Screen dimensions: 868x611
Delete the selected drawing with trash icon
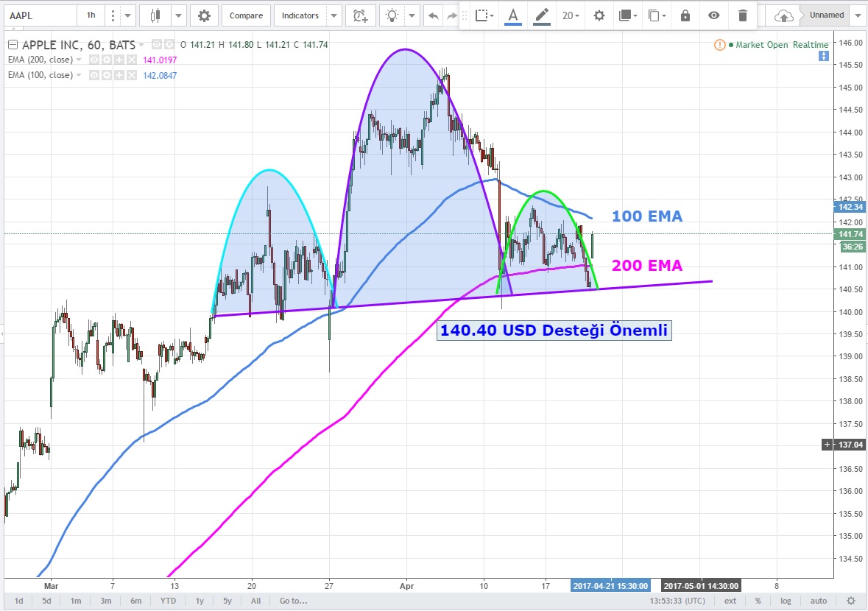click(742, 15)
